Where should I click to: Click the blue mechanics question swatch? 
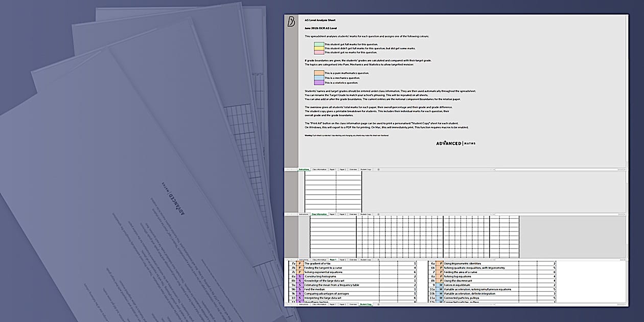click(319, 78)
